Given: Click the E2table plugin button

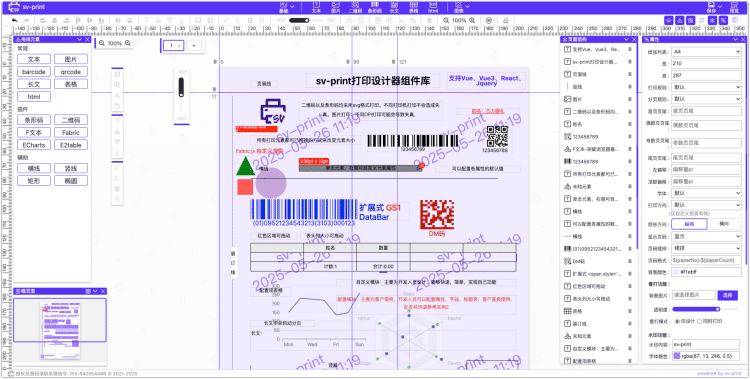Looking at the screenshot, I should [x=71, y=145].
